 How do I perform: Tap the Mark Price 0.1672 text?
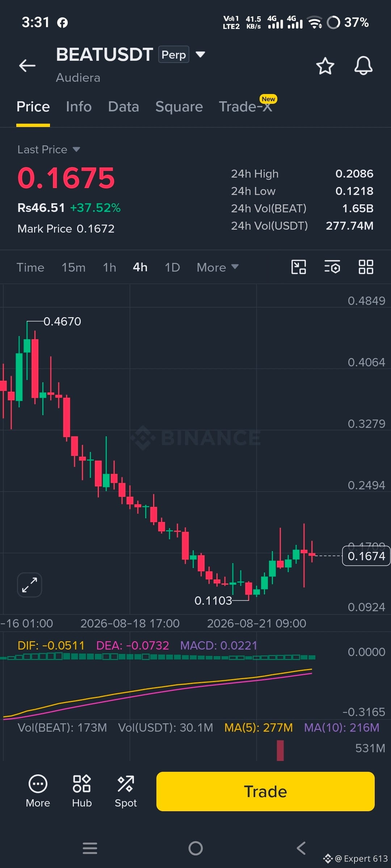66,229
